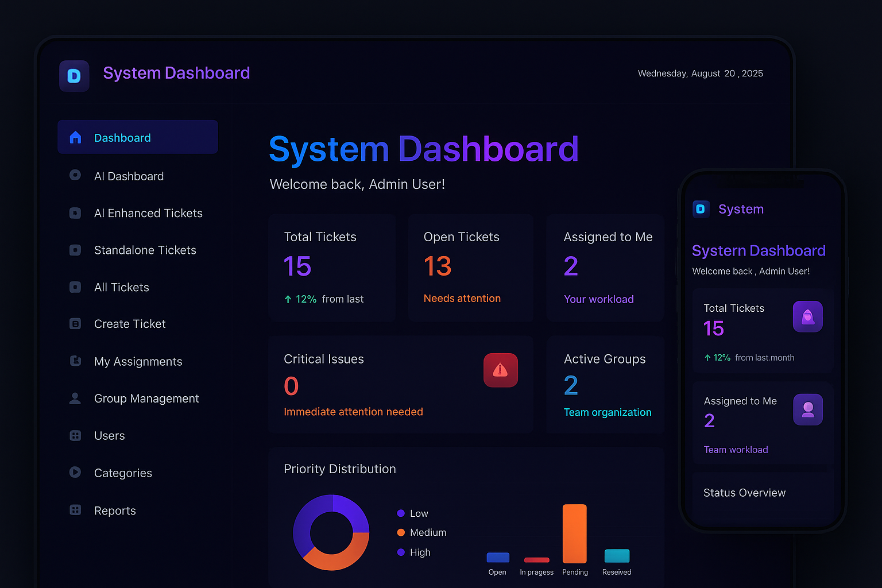Click the red Critical Issues warning icon

click(500, 370)
